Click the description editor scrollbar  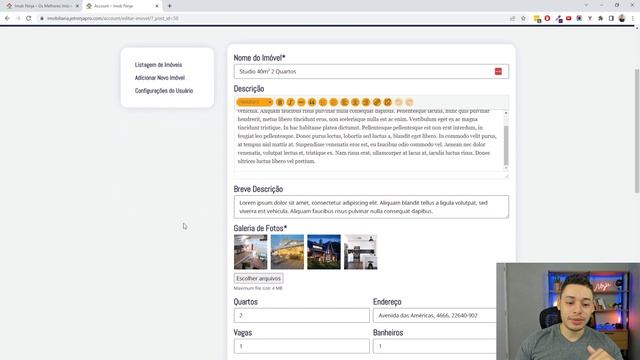pyautogui.click(x=506, y=145)
